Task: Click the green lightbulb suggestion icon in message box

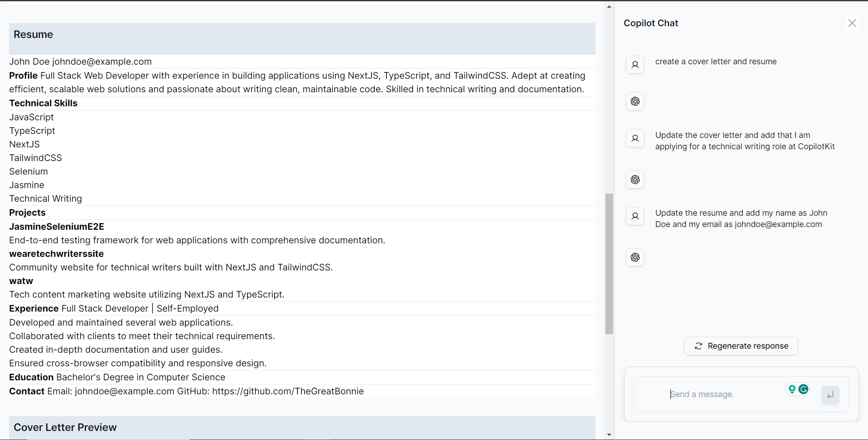Action: coord(792,389)
